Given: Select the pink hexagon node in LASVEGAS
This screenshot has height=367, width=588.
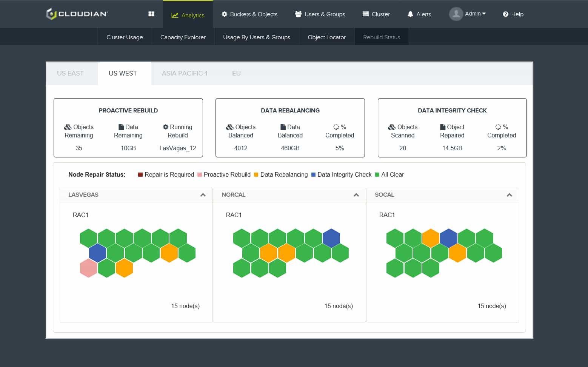Looking at the screenshot, I should click(89, 268).
